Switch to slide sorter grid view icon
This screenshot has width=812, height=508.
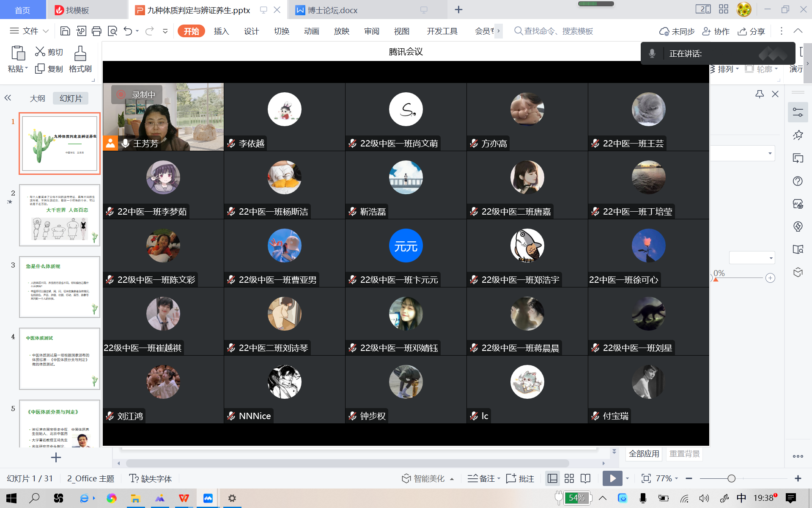tap(569, 478)
